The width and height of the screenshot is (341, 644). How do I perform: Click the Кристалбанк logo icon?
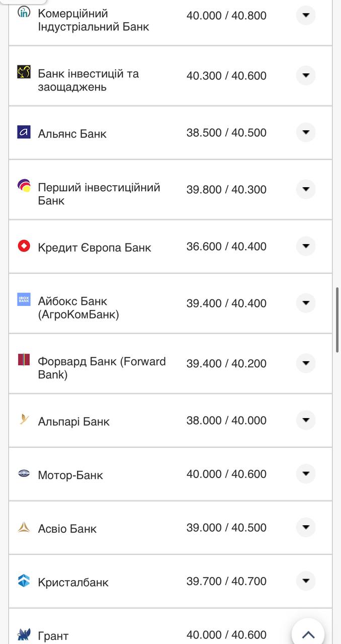click(24, 581)
